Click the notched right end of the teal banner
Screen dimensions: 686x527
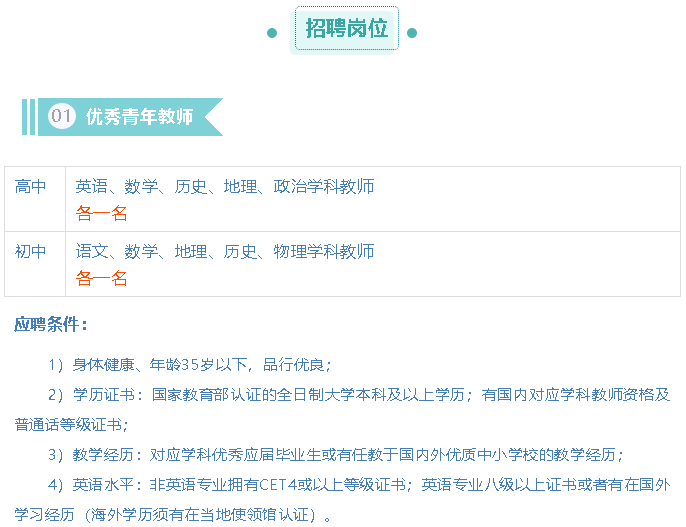click(214, 117)
